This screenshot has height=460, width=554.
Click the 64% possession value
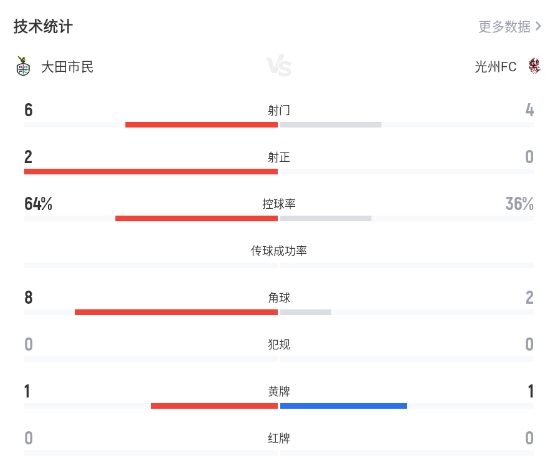tap(38, 204)
